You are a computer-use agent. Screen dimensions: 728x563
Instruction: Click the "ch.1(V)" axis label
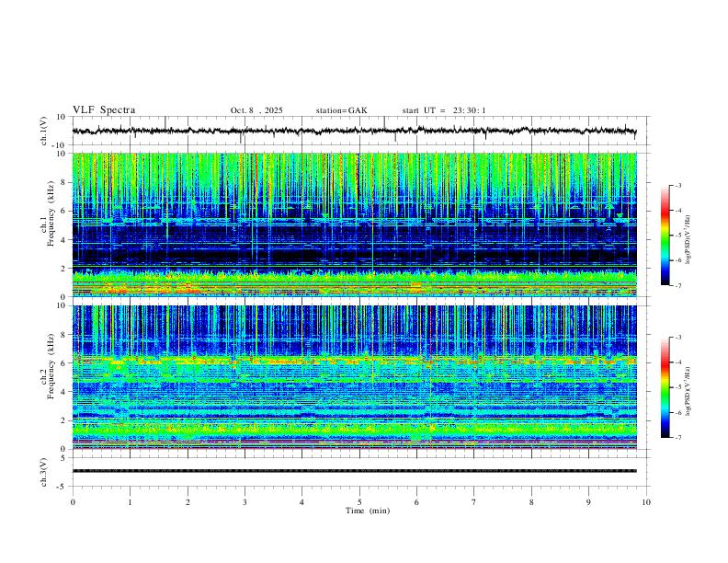tap(44, 131)
